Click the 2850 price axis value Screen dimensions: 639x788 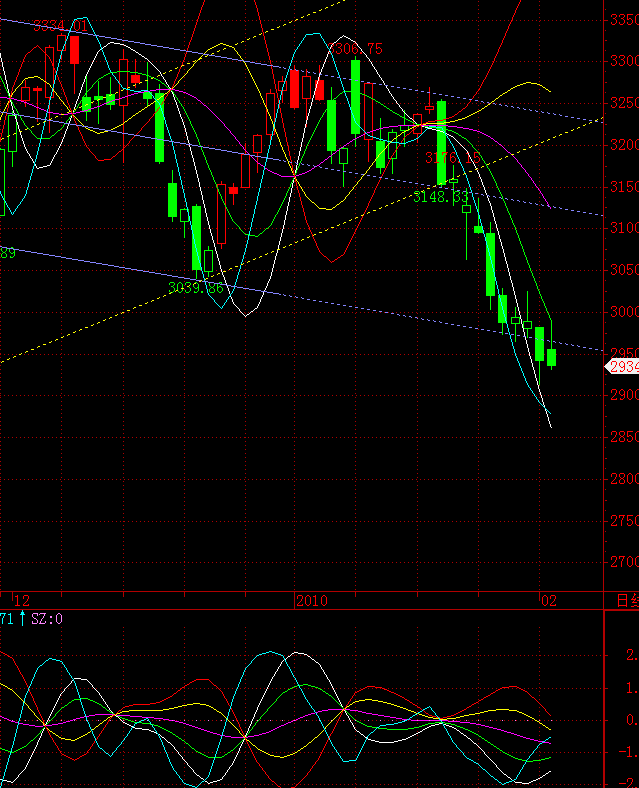click(x=624, y=437)
